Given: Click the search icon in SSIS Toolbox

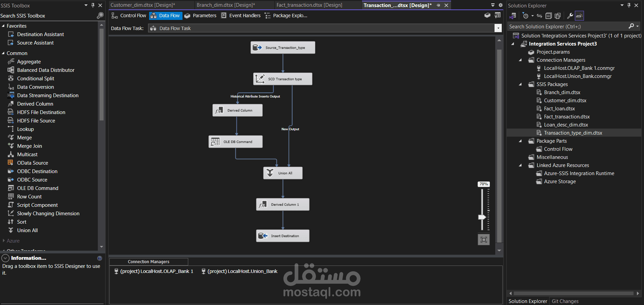Looking at the screenshot, I should pyautogui.click(x=100, y=16).
